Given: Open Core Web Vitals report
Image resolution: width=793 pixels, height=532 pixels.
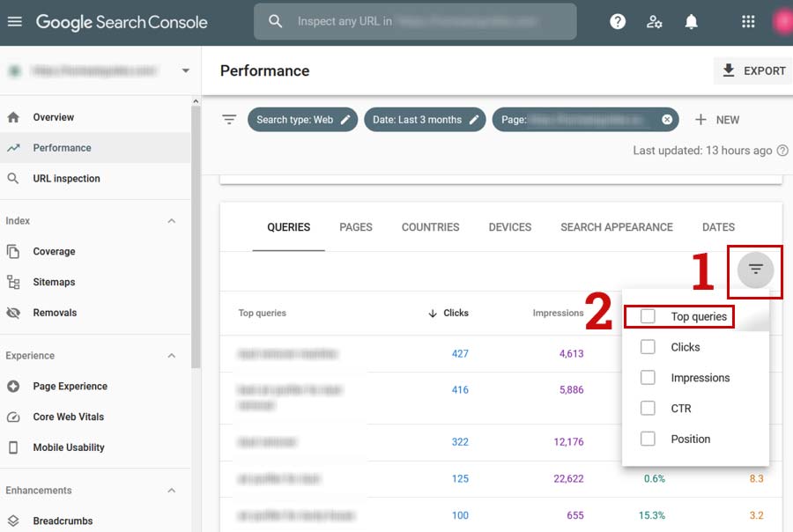Looking at the screenshot, I should tap(95, 417).
